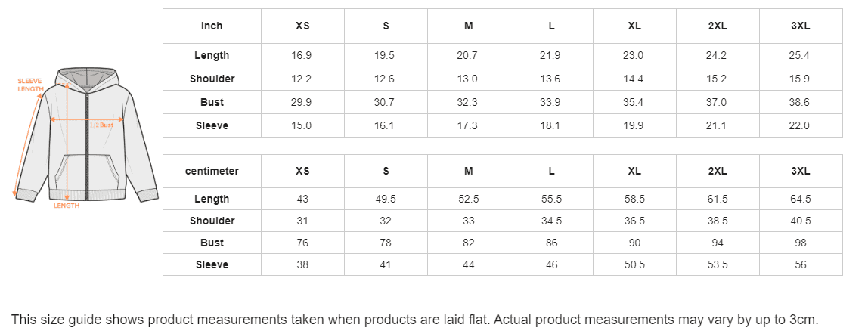The width and height of the screenshot is (868, 331).
Task: Click the M column header in centimeter table
Action: coord(469,171)
